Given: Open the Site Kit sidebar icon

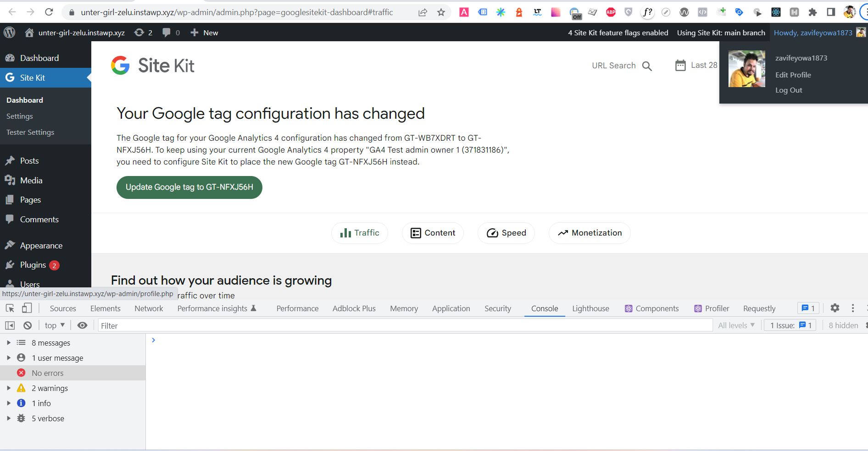Looking at the screenshot, I should pyautogui.click(x=10, y=77).
